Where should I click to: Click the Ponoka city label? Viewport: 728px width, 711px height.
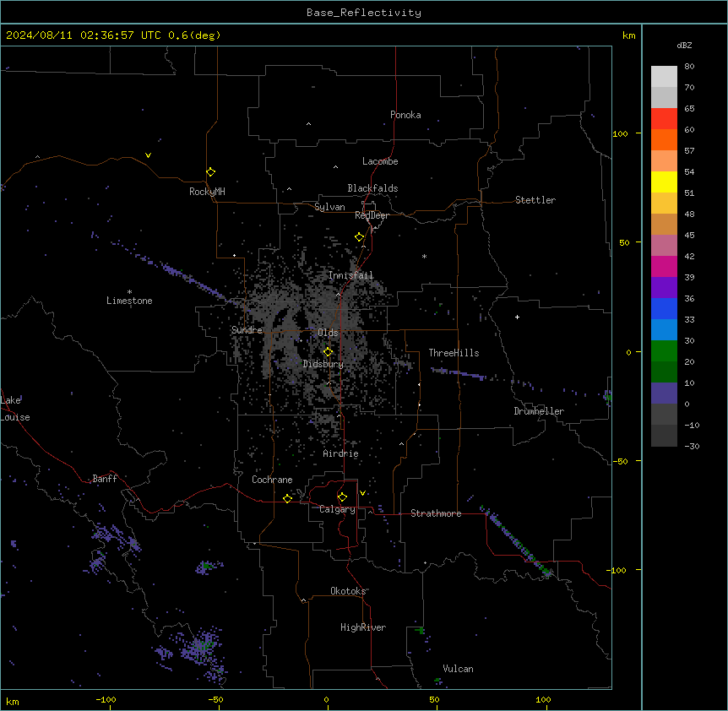click(405, 115)
